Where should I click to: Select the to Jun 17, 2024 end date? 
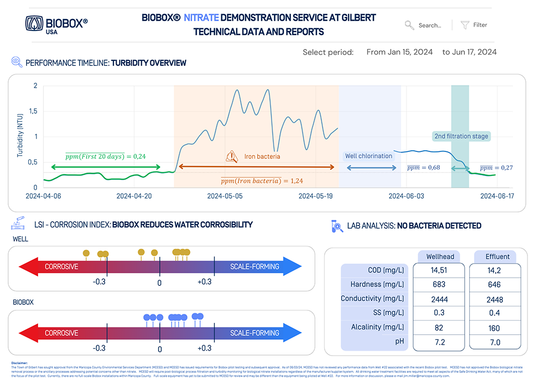[469, 52]
